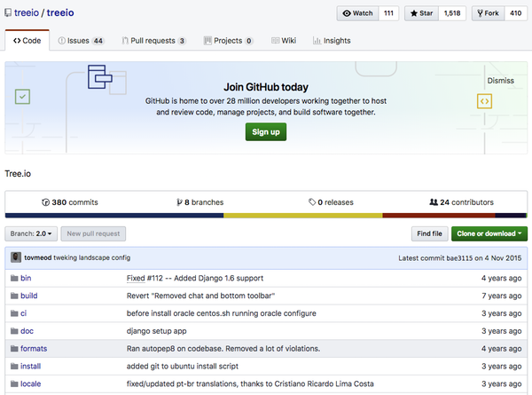
Task: Click the tag icon beside 0 releases
Action: pyautogui.click(x=312, y=202)
